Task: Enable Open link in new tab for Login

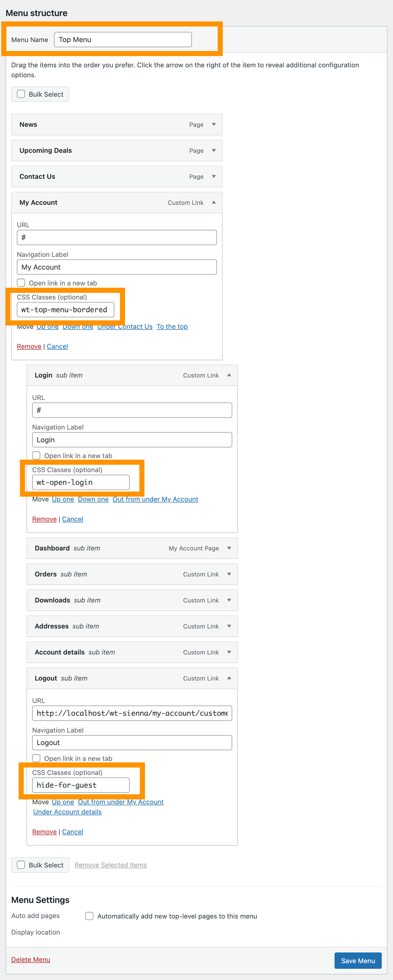Action: [x=36, y=455]
